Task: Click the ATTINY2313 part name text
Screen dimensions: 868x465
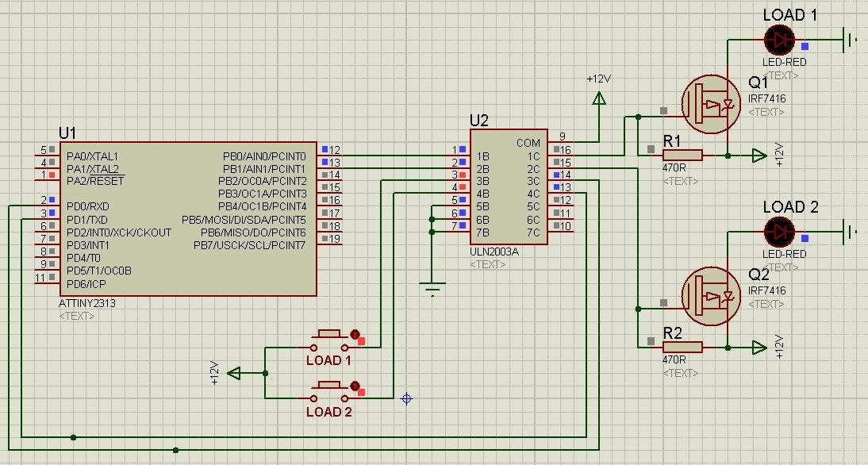Action: 87,303
